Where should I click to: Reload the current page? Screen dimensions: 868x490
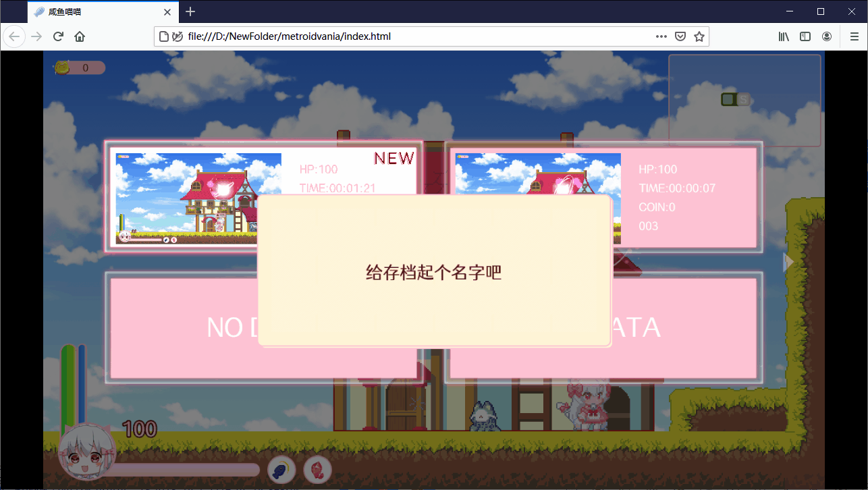pyautogui.click(x=58, y=36)
